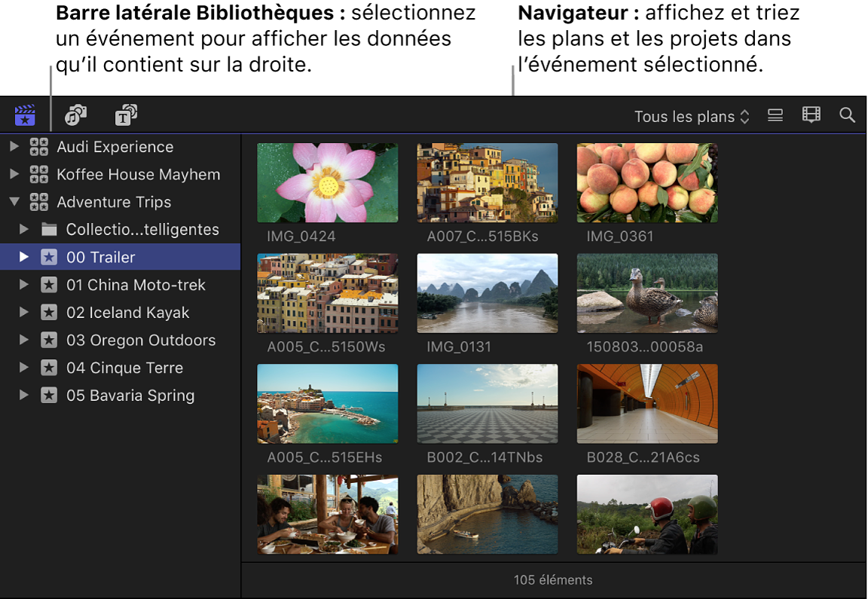
Task: Expand the Adventure Trips event
Action: tap(14, 202)
